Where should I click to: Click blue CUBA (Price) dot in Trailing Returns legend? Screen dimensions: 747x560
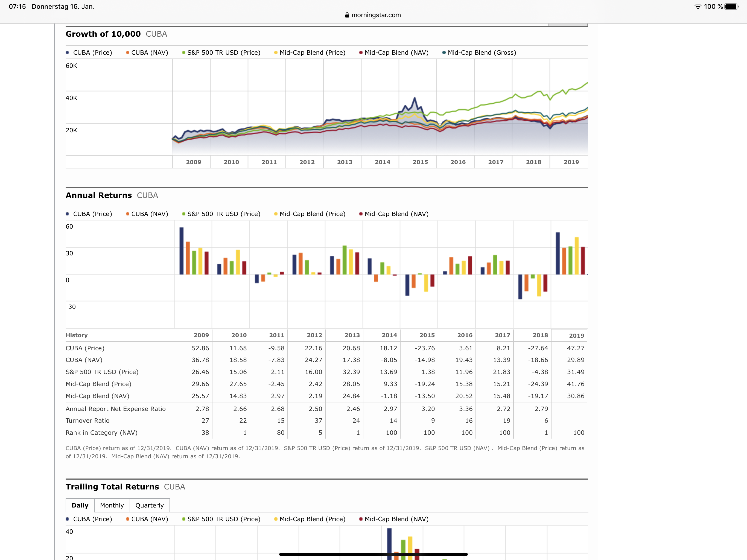[x=68, y=519]
